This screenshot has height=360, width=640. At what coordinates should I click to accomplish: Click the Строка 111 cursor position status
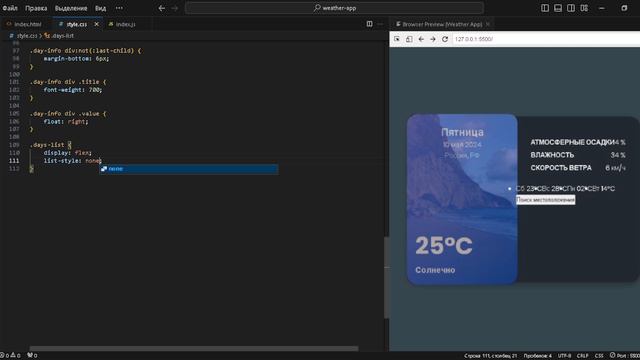coord(490,356)
